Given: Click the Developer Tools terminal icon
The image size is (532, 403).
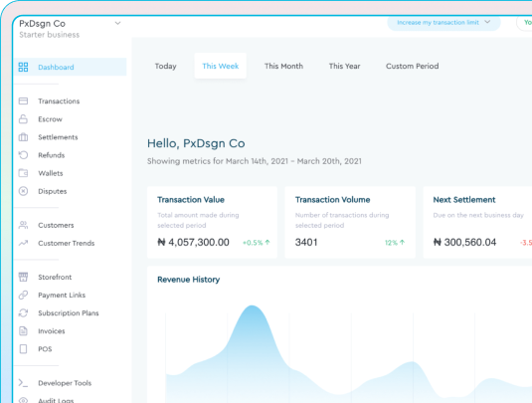Looking at the screenshot, I should point(23,383).
